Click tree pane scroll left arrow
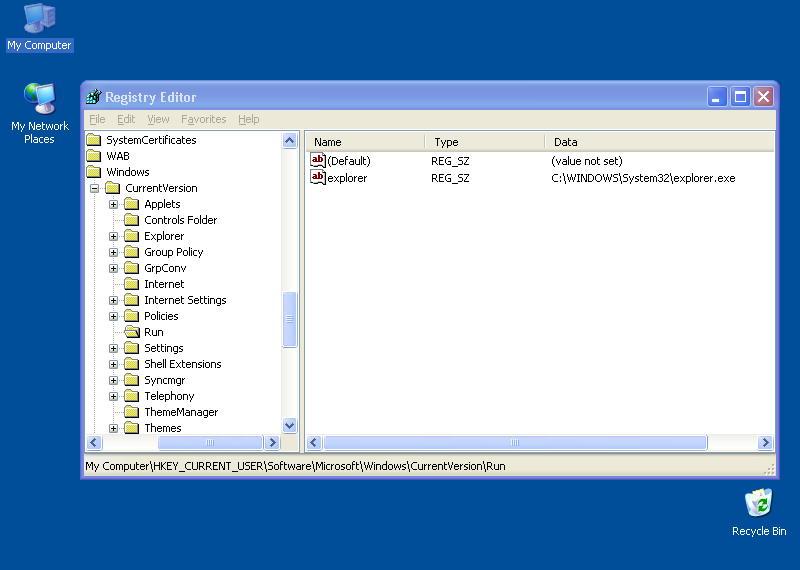This screenshot has height=570, width=800. pos(94,442)
